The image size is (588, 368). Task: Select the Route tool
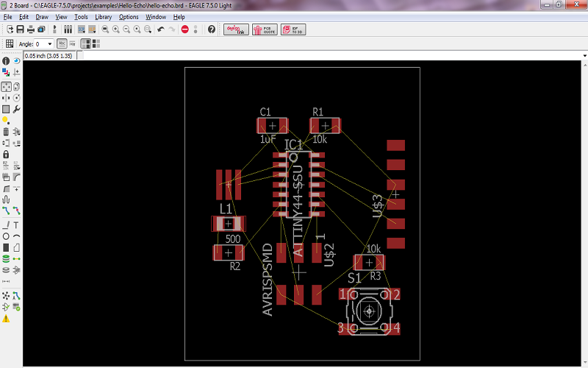[6, 210]
